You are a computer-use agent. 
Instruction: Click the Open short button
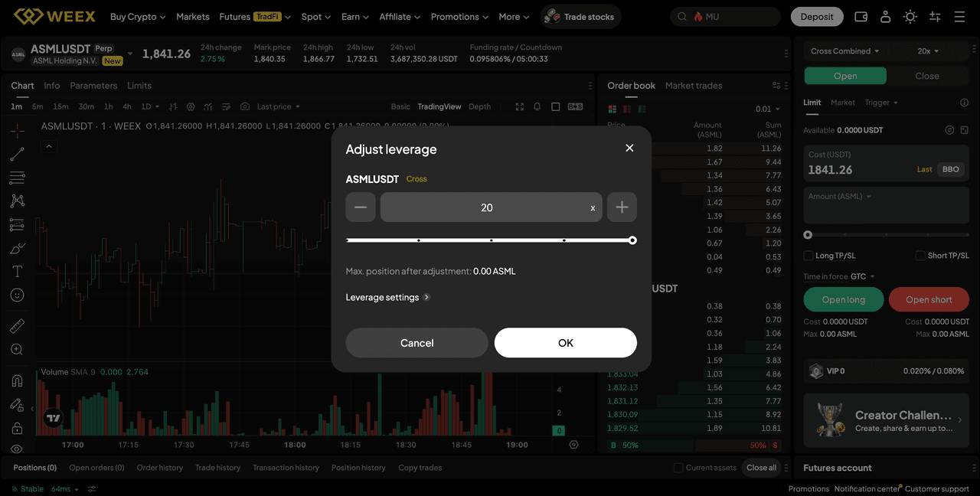(929, 299)
